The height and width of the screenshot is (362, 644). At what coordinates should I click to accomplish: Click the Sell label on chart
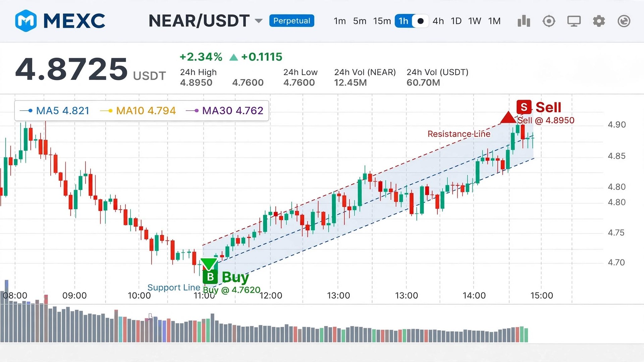[x=548, y=107]
